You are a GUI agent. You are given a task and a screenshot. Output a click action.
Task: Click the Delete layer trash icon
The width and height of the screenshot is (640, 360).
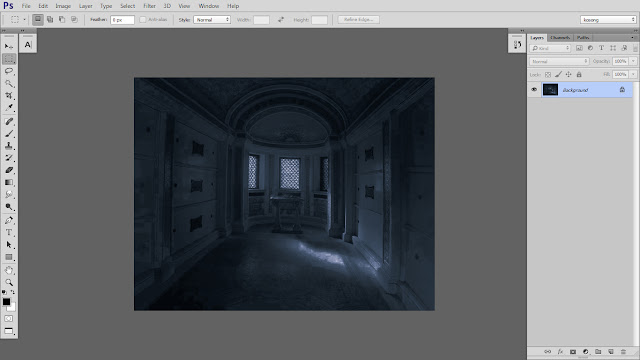pos(623,351)
